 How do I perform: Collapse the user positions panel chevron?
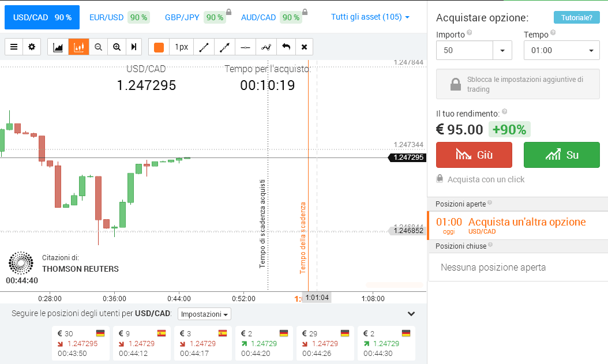(x=411, y=314)
